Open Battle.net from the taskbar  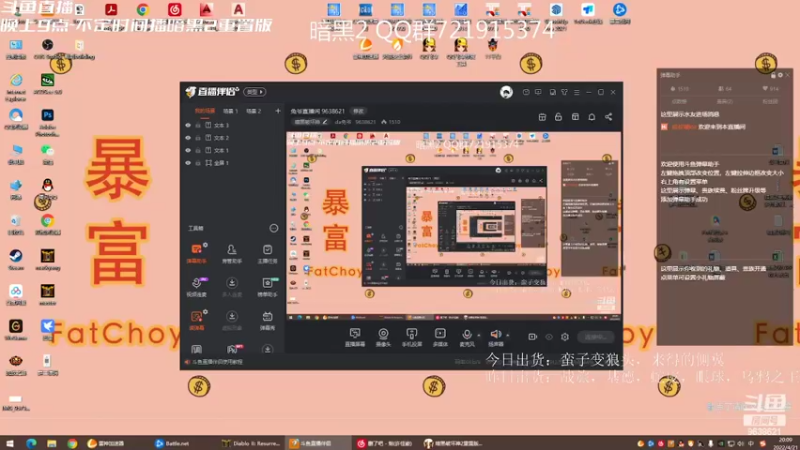tap(172, 443)
